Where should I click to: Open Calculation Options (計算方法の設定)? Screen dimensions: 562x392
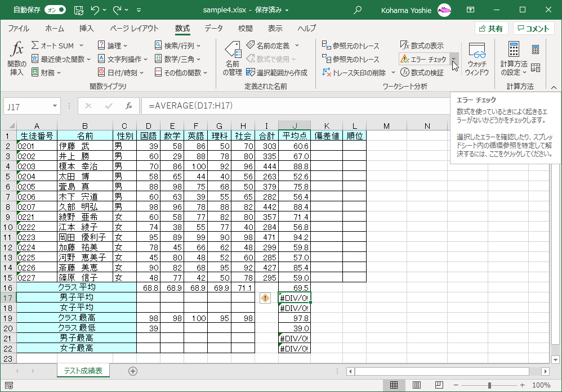pyautogui.click(x=514, y=58)
